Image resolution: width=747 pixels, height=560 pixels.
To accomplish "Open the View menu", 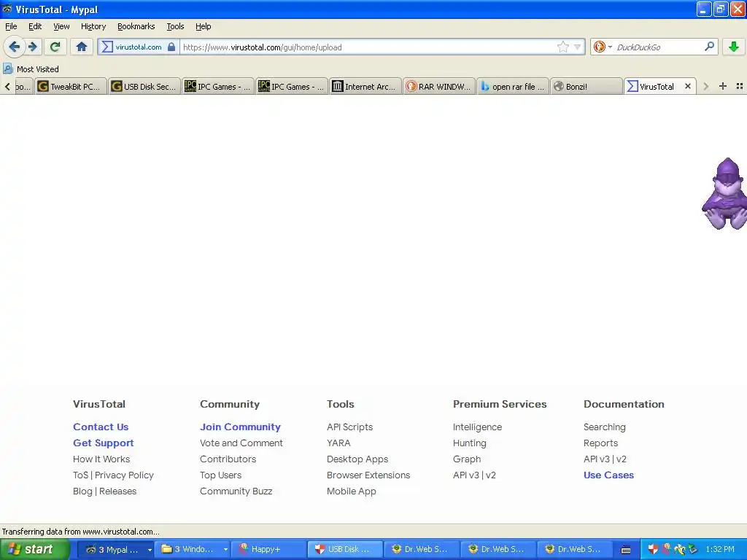I will (61, 26).
